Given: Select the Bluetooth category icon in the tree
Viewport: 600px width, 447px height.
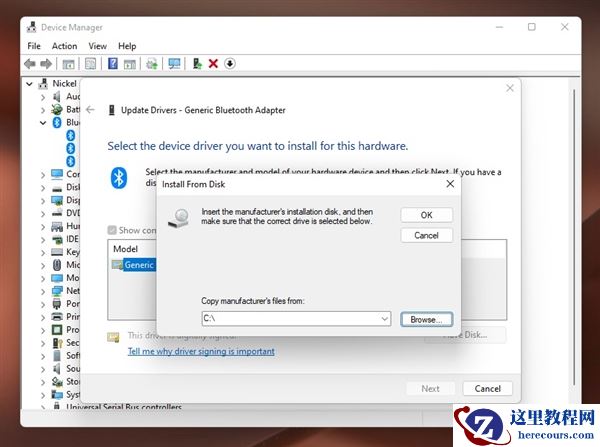Looking at the screenshot, I should (x=57, y=122).
